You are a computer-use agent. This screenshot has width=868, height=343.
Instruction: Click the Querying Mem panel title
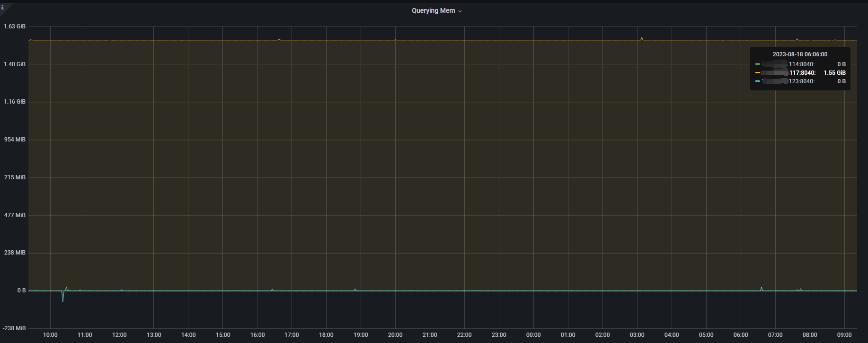(x=433, y=11)
